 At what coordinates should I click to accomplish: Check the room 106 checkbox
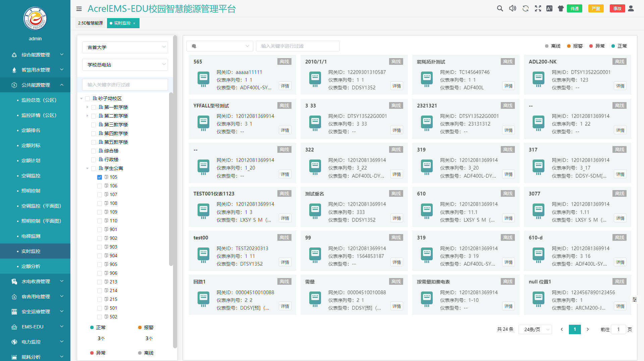coord(100,186)
